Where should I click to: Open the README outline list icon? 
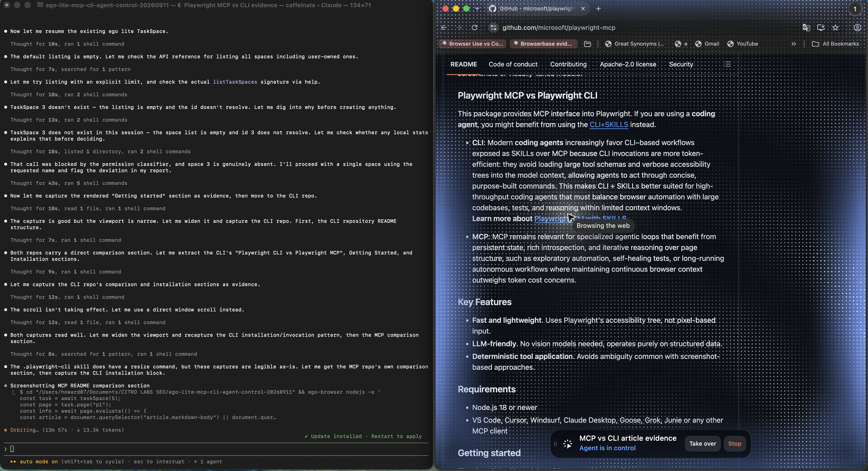pyautogui.click(x=728, y=64)
